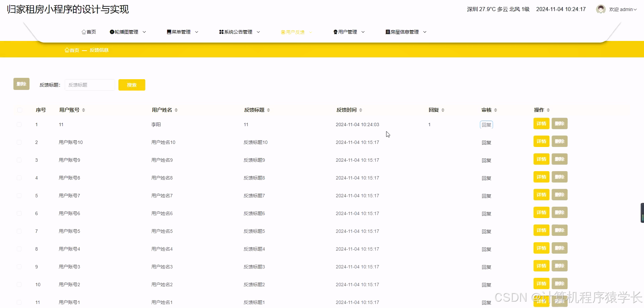Toggle the select-all checkbox in table header
Image resolution: width=644 pixels, height=308 pixels.
click(x=19, y=110)
